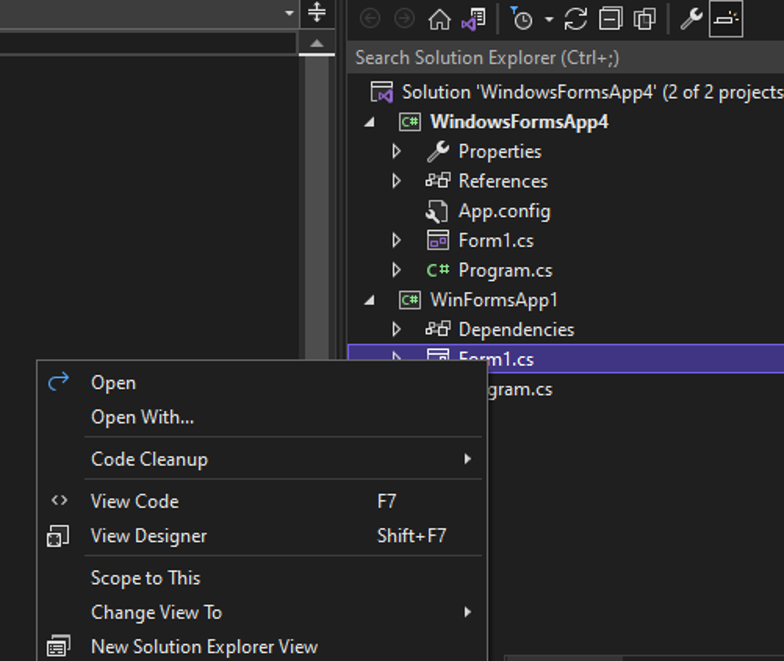Screen dimensions: 784x661
Task: Select Properties under WindowsFormsApp4
Action: click(x=500, y=152)
